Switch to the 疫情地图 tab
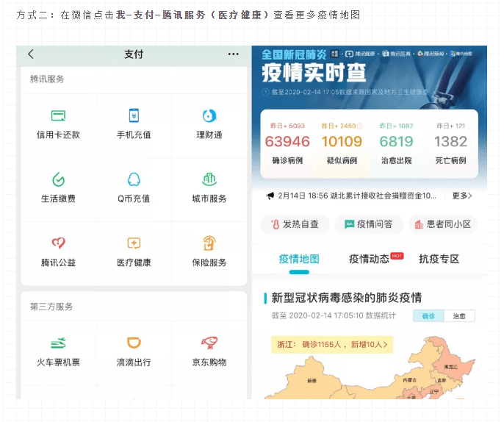This screenshot has width=504, height=422. 299,259
